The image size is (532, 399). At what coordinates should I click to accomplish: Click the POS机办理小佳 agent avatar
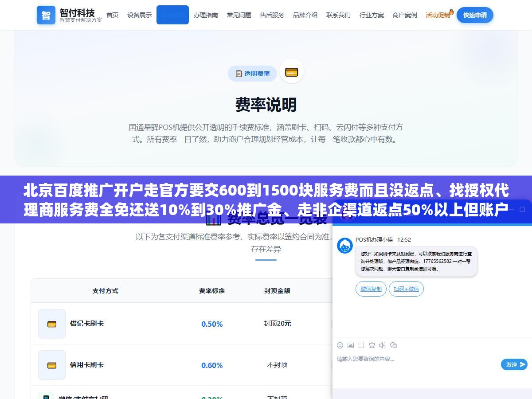pos(345,246)
